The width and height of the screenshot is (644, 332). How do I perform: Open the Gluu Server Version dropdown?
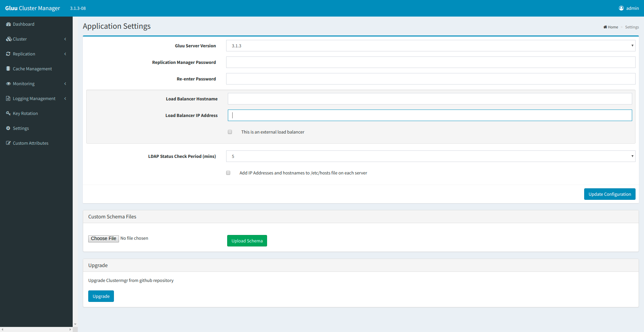(x=431, y=46)
